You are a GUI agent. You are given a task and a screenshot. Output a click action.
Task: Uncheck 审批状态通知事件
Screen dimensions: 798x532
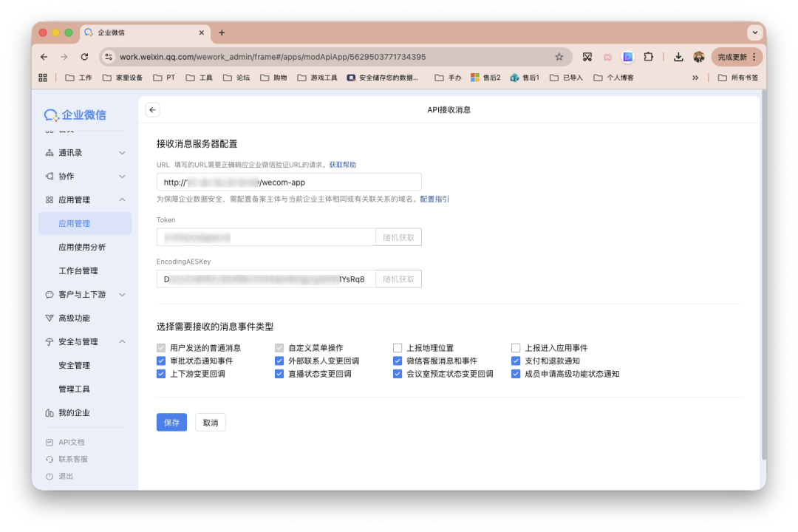click(161, 361)
